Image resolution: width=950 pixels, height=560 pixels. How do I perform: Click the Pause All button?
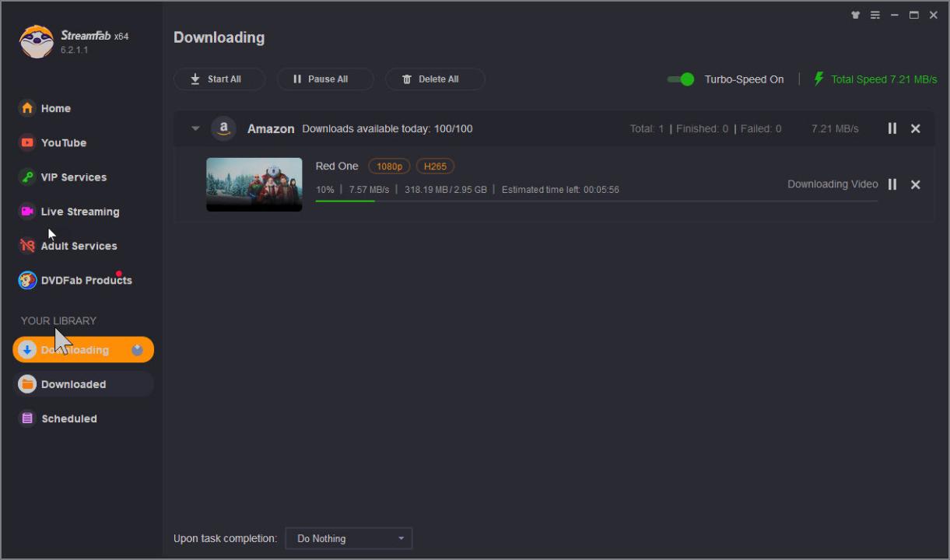click(325, 79)
